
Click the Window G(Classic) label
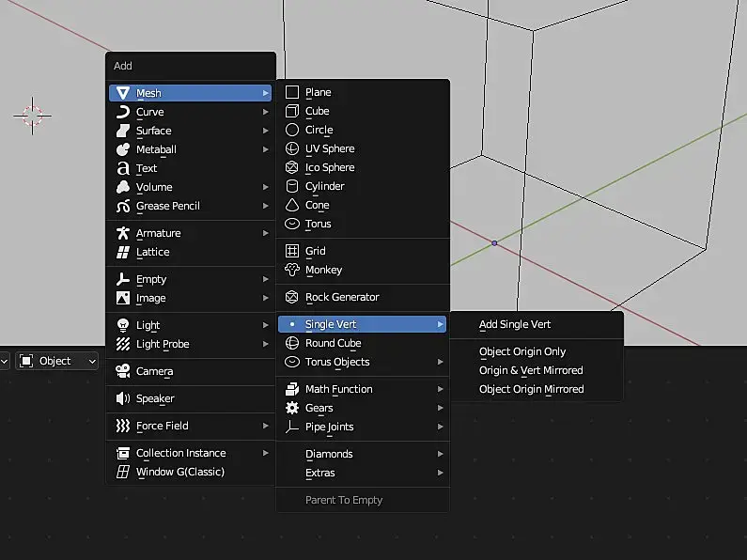(x=180, y=472)
